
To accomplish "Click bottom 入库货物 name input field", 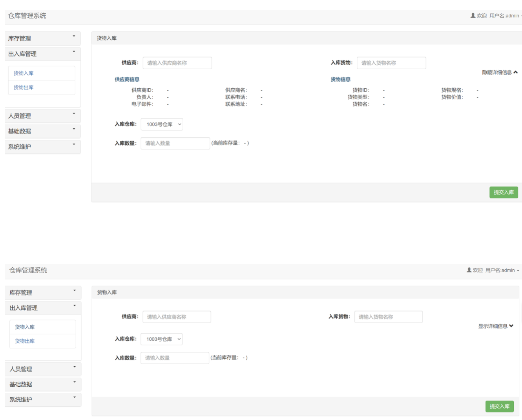I will (389, 317).
